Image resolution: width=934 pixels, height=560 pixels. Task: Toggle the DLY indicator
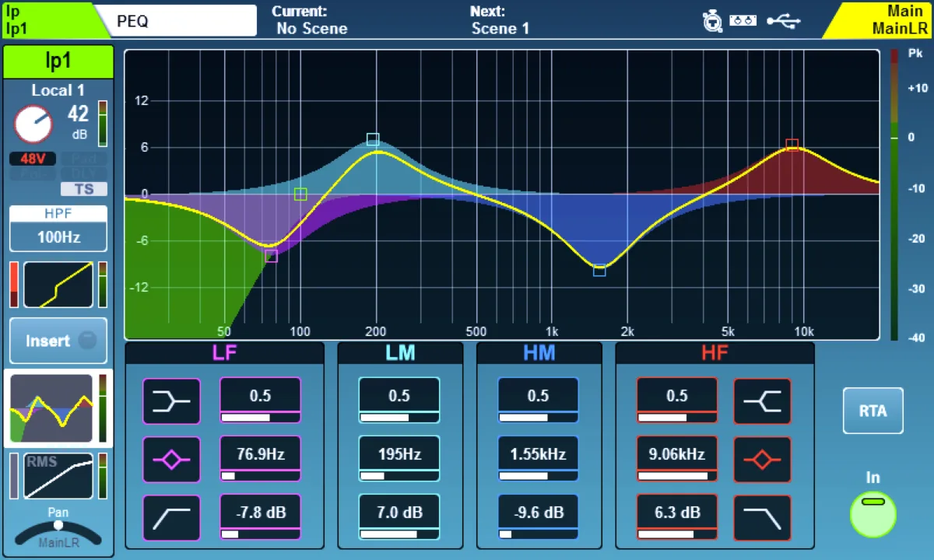pyautogui.click(x=84, y=173)
